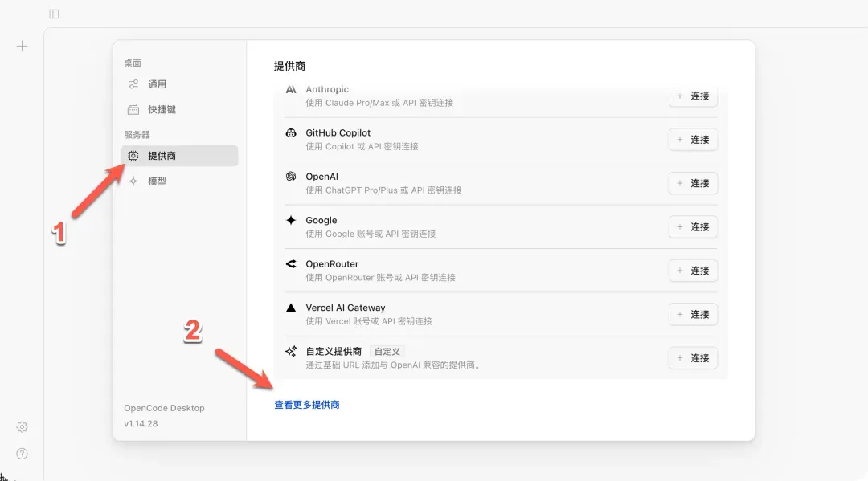Screen dimensions: 868x481
Task: Click the Vercel triangle logo icon
Action: [291, 308]
